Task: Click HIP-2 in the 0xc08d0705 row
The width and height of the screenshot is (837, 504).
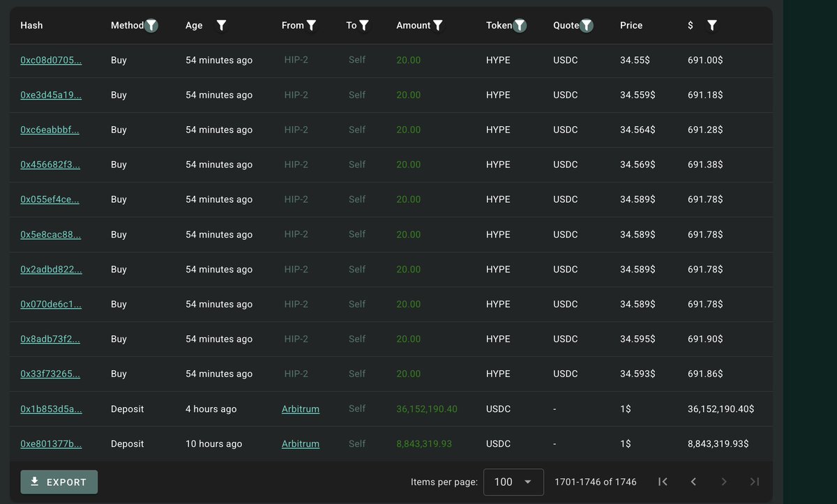Action: [x=296, y=60]
